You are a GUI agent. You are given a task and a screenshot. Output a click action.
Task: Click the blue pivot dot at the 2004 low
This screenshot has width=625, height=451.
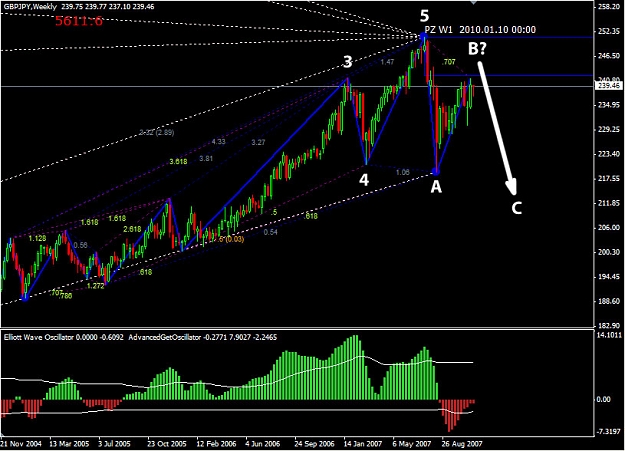pyautogui.click(x=25, y=297)
